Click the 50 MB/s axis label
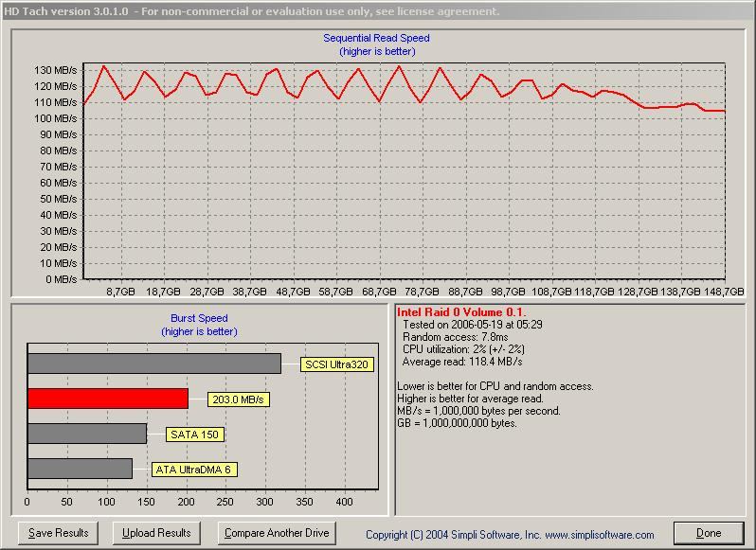 point(58,199)
